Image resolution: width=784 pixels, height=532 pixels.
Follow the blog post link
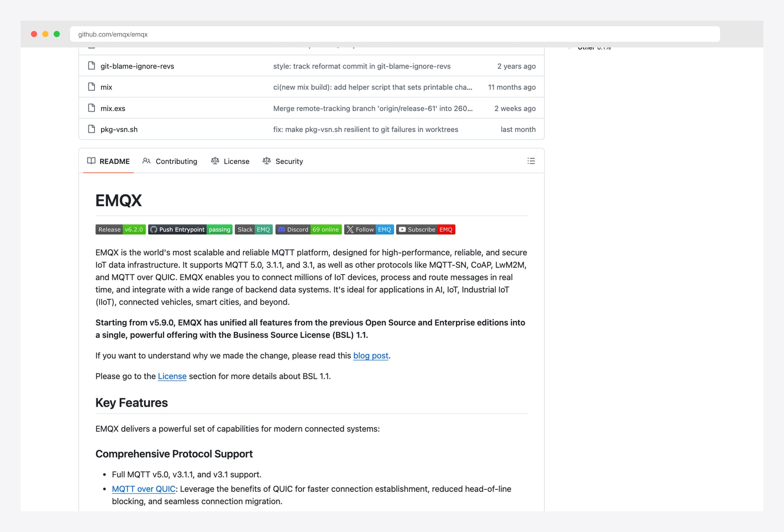(x=371, y=356)
